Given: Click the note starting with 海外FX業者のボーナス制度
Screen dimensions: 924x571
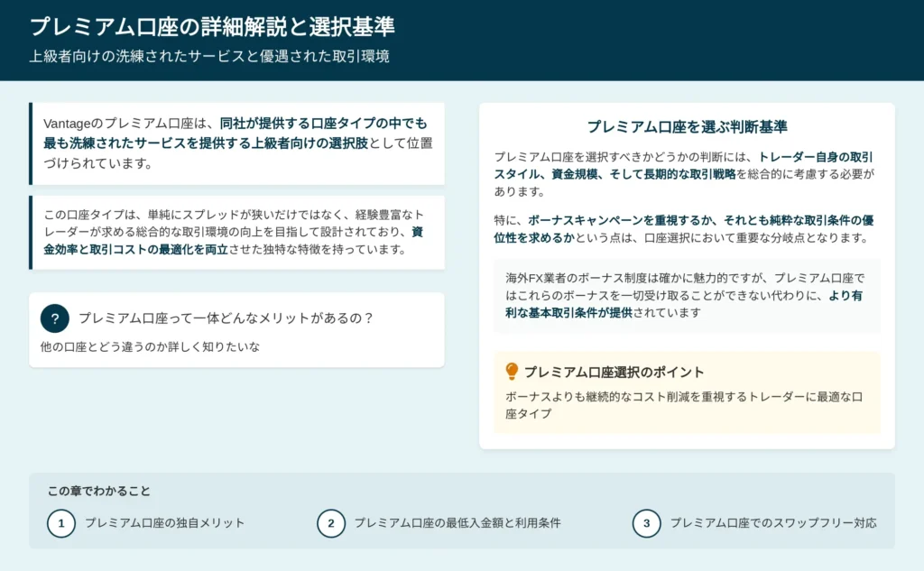Looking at the screenshot, I should point(686,295).
